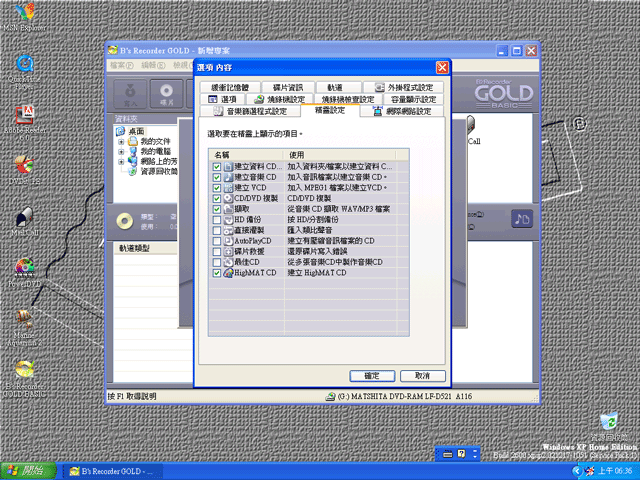Enable the 直接灌製 checkbox

click(x=217, y=230)
